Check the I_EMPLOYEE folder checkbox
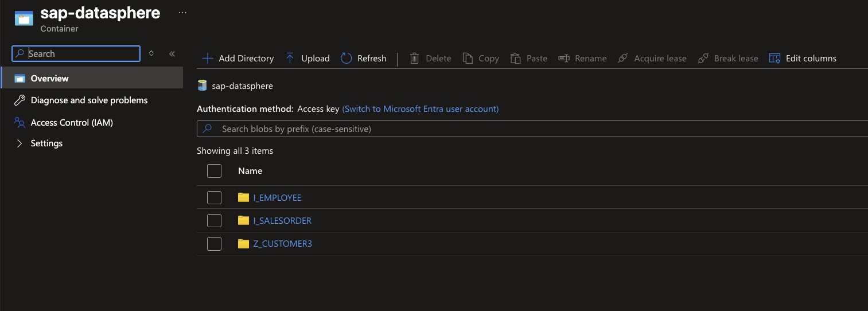The image size is (868, 311). [214, 198]
